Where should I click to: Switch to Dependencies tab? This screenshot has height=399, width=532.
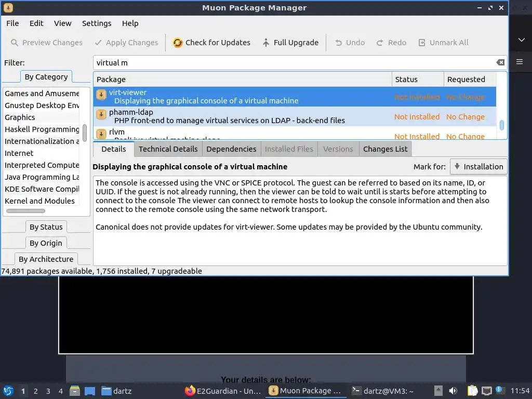click(x=231, y=149)
